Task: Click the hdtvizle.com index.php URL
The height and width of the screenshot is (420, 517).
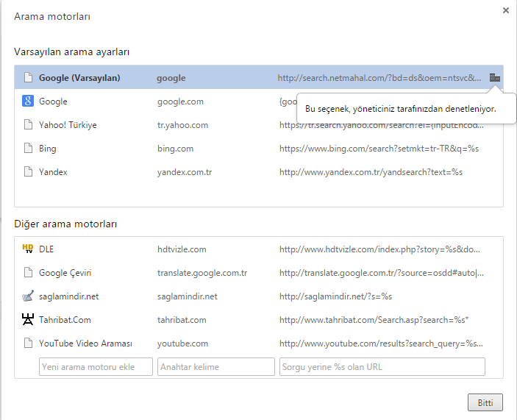Action: 379,249
